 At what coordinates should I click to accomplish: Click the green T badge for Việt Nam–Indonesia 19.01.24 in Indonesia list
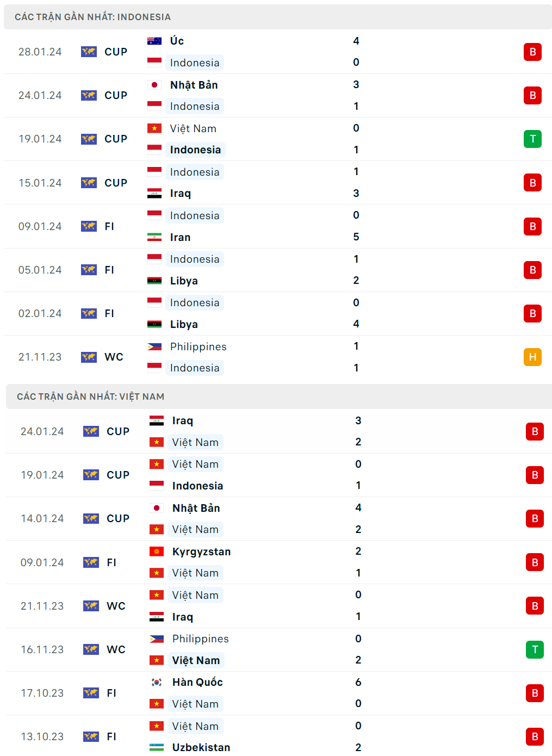point(532,139)
